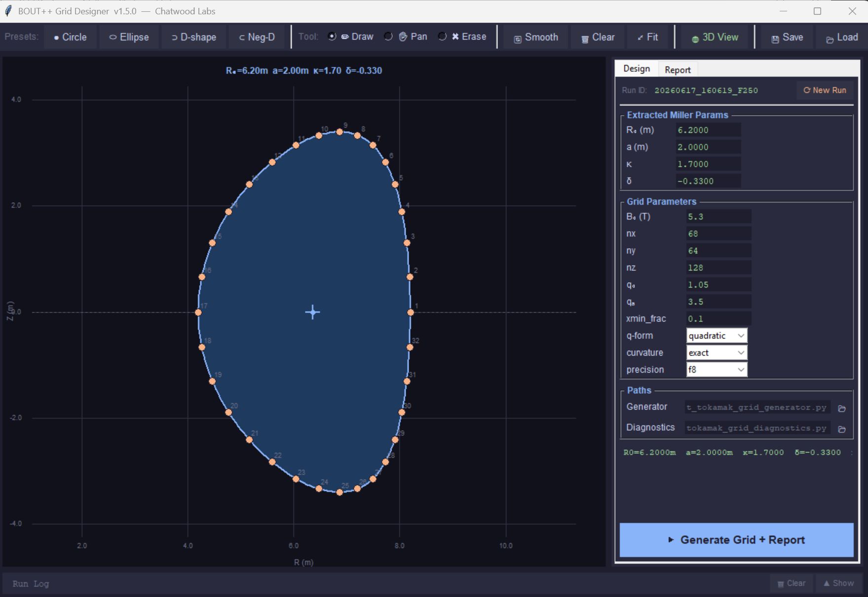Viewport: 868px width, 597px height.
Task: Browse for the Generator script file
Action: pos(842,408)
